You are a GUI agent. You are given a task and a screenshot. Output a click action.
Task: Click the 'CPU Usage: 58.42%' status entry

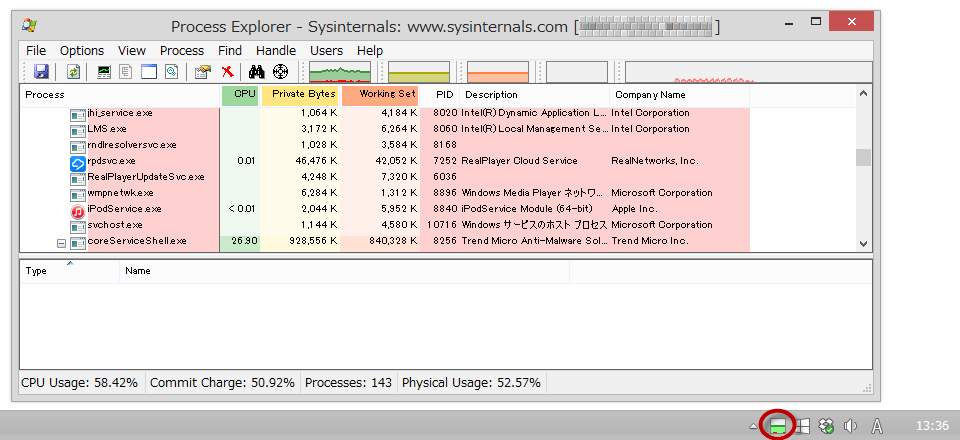(80, 383)
